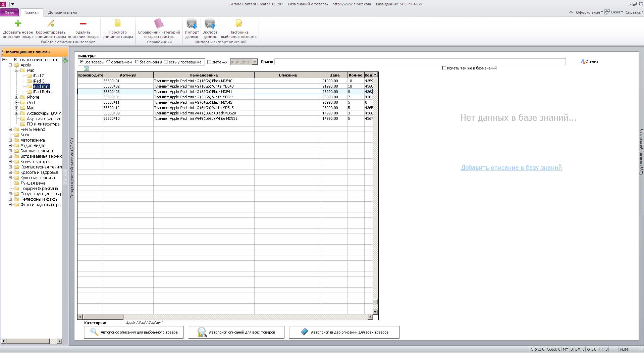Select the iPad mini Wi-Fi (16Gb) Black MD528 row
The height and width of the screenshot is (353, 644).
[225, 113]
